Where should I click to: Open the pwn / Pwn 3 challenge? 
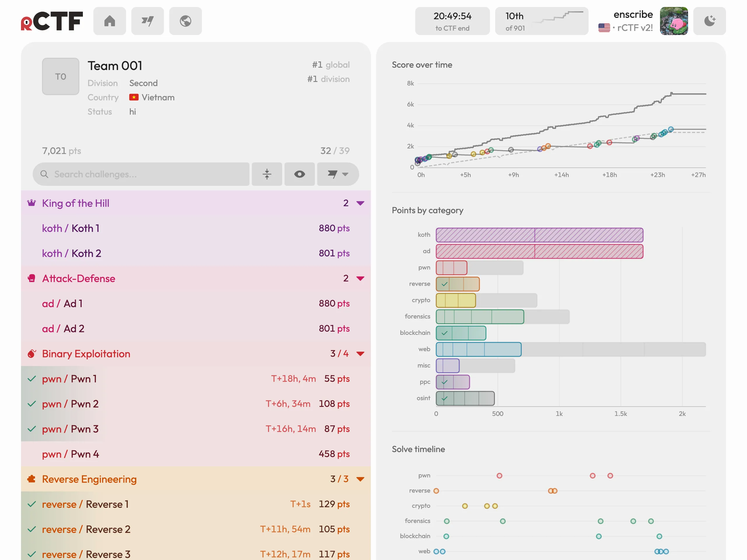pyautogui.click(x=196, y=429)
